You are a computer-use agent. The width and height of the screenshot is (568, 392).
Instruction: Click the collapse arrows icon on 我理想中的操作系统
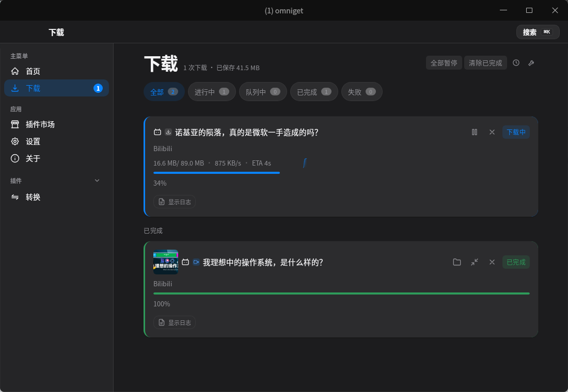click(475, 262)
